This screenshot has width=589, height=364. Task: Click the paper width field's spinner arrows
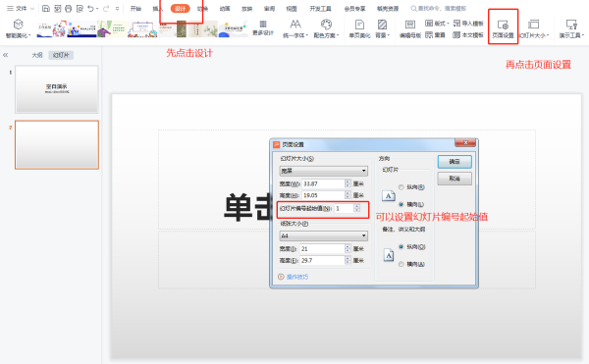[x=348, y=249]
